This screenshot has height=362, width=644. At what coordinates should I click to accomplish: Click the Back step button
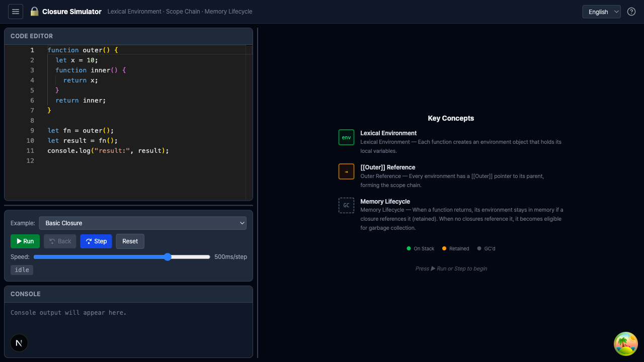(x=60, y=241)
